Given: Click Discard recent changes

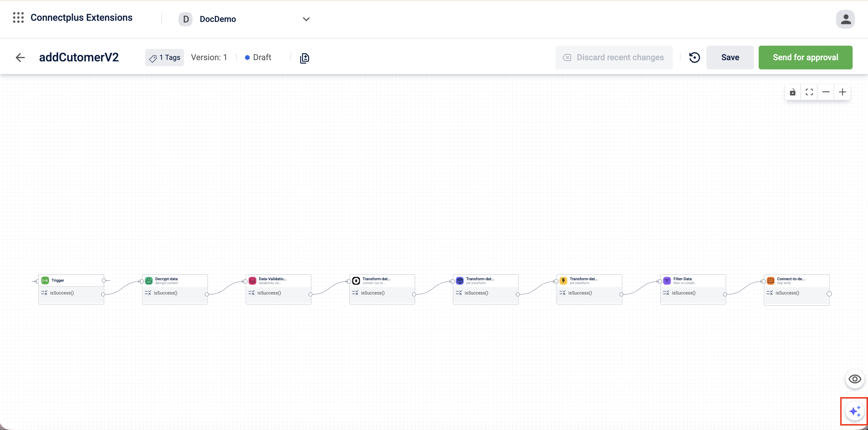Looking at the screenshot, I should click(x=614, y=58).
